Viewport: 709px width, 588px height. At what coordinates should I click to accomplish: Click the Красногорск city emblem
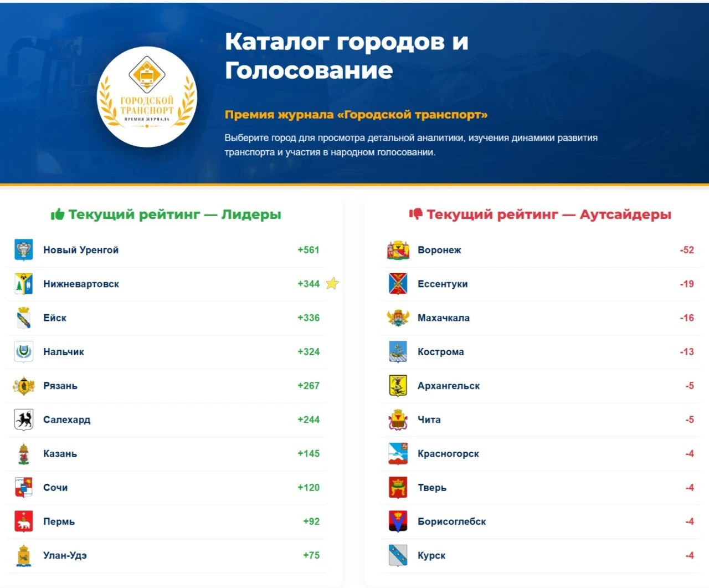pos(398,454)
